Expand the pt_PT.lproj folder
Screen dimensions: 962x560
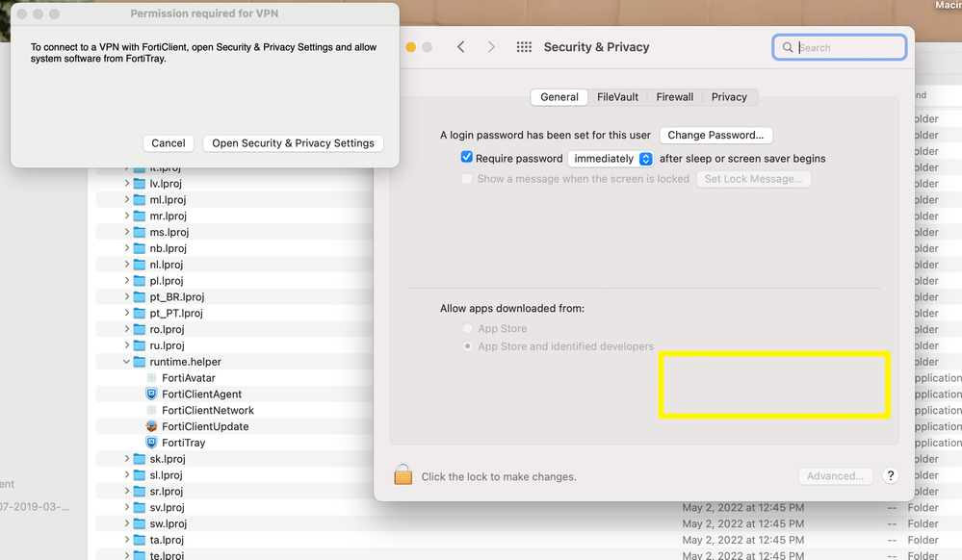126,313
